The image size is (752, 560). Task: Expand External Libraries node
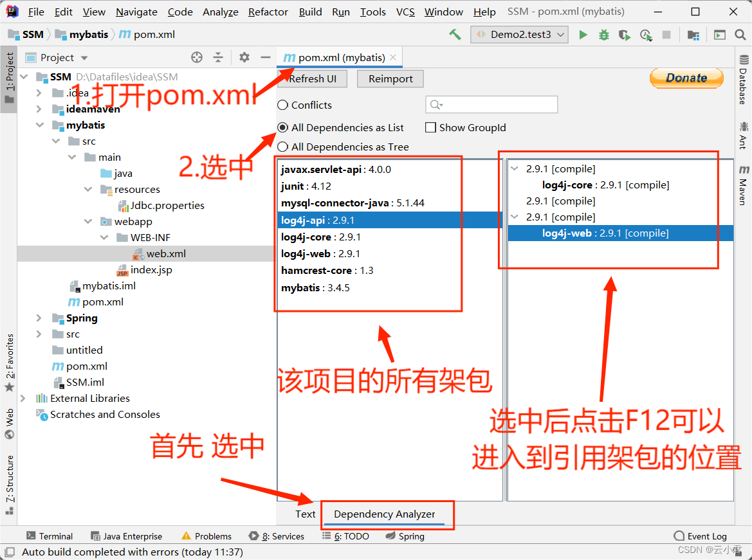23,399
